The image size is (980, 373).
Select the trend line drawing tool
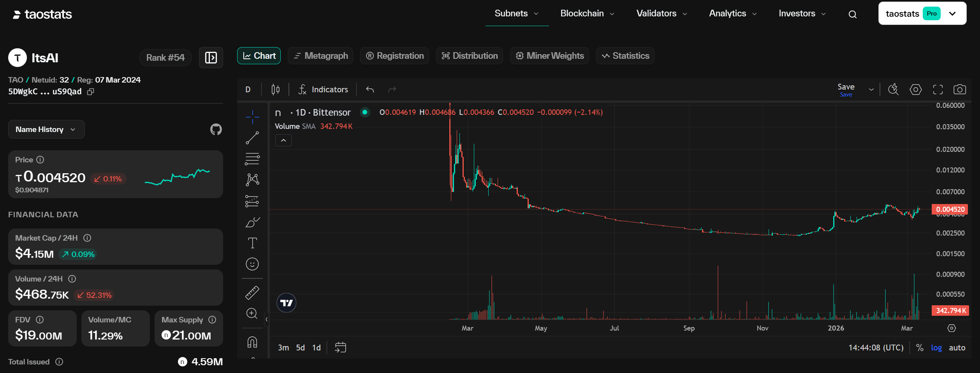[252, 138]
